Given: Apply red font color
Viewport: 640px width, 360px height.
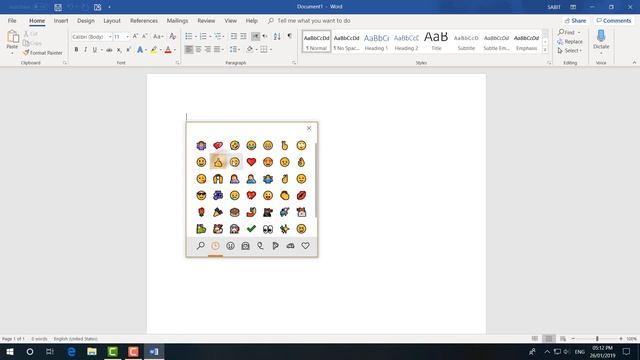Looking at the screenshot, I should click(x=168, y=50).
